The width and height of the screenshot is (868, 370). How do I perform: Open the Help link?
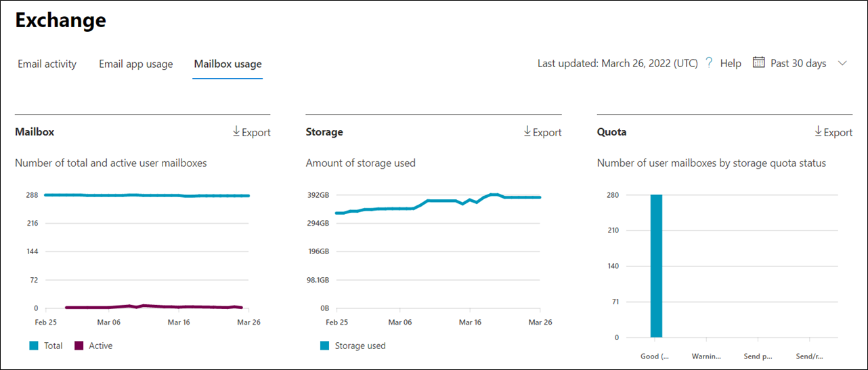tap(731, 63)
